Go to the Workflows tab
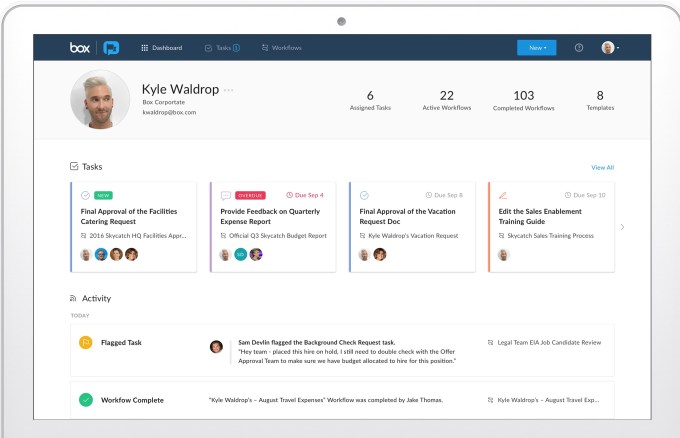The image size is (680, 438). point(281,48)
